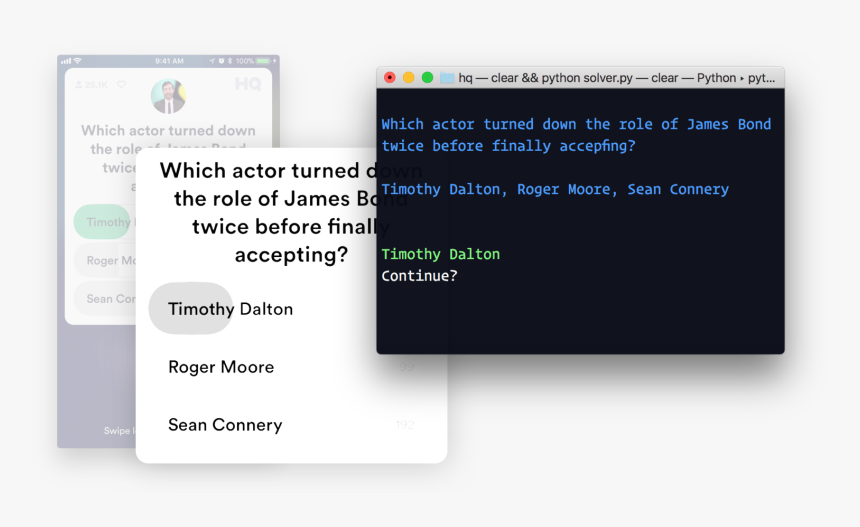This screenshot has width=860, height=527.
Task: Minimize the terminal with the yellow button
Action: pyautogui.click(x=409, y=78)
